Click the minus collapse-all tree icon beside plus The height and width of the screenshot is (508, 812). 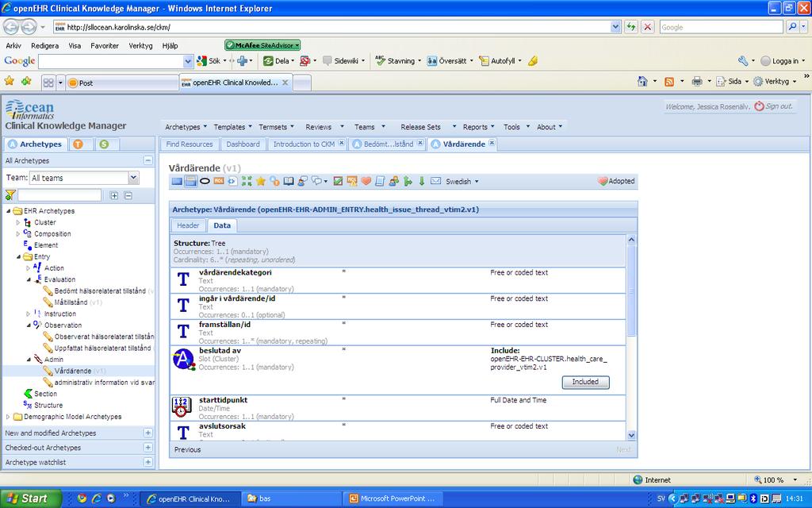(128, 195)
